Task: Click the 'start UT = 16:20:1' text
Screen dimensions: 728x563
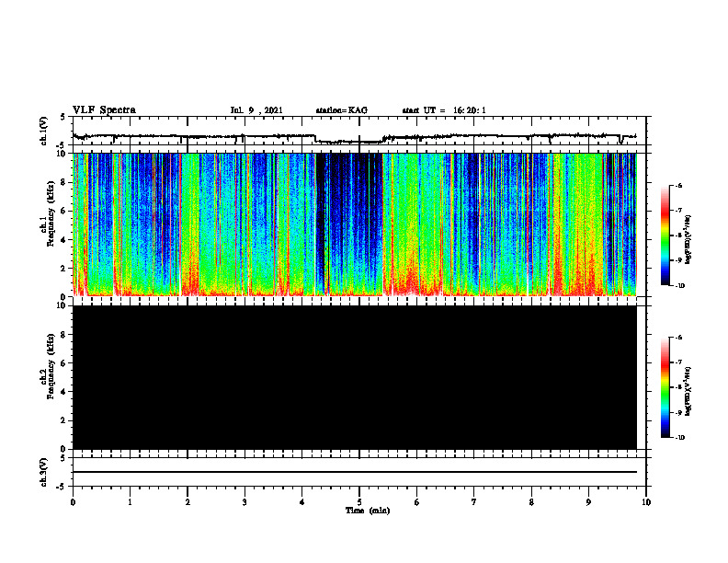Action: point(444,110)
